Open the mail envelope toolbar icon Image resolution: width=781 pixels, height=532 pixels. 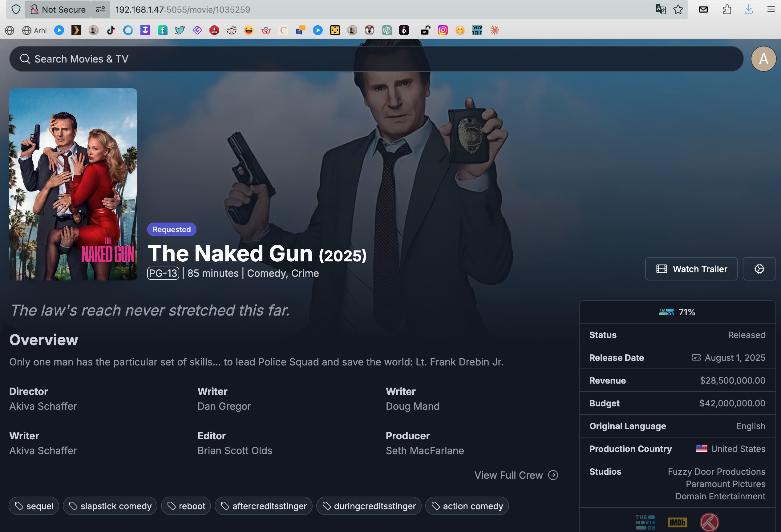pyautogui.click(x=703, y=10)
